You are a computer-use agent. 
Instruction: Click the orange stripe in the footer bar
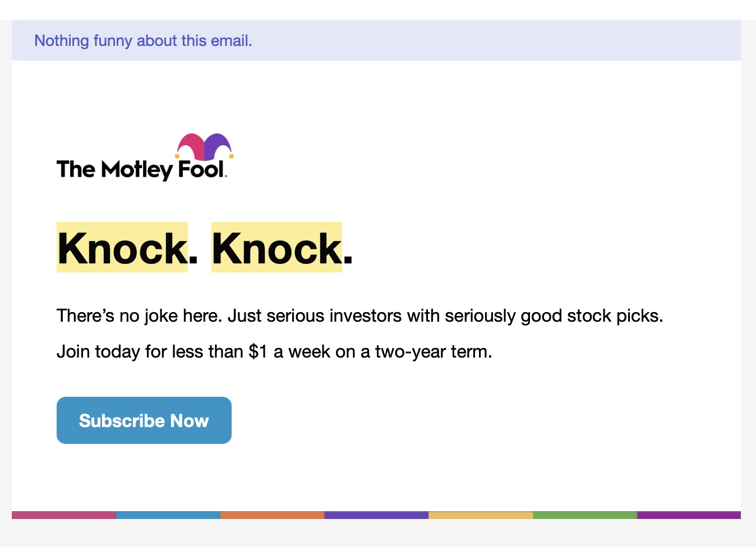click(272, 514)
